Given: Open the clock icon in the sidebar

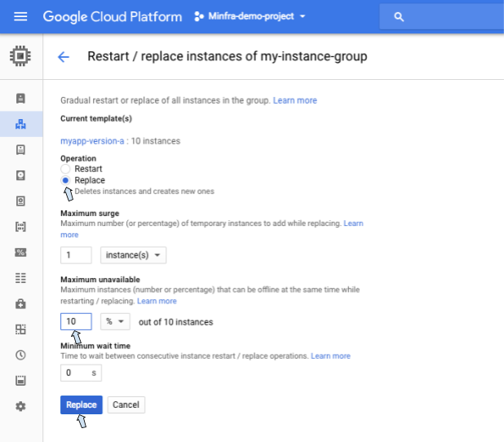Looking at the screenshot, I should point(20,355).
